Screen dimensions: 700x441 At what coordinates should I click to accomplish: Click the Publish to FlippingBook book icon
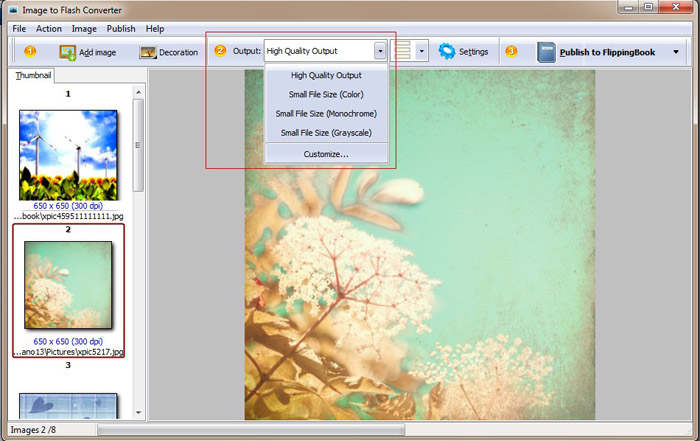pos(546,52)
